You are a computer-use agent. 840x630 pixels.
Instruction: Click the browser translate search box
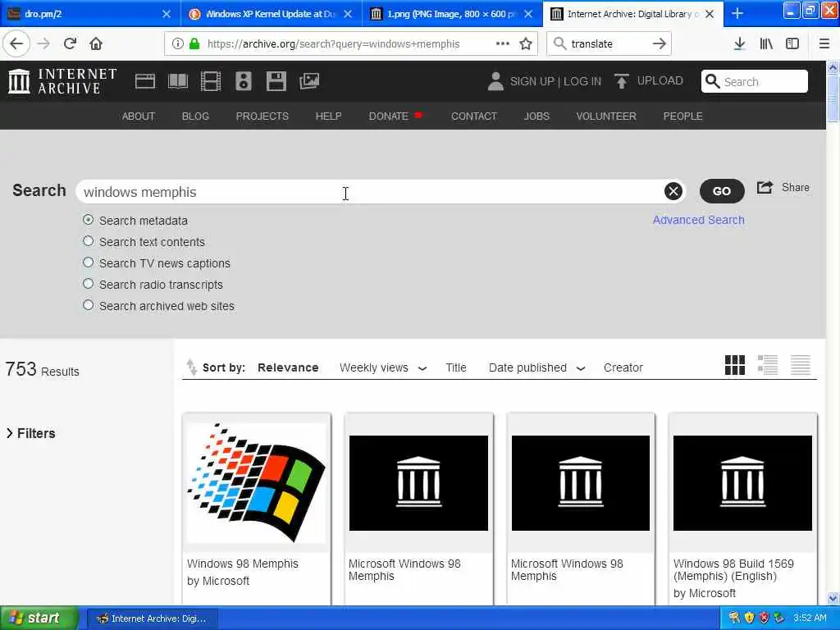click(x=609, y=44)
